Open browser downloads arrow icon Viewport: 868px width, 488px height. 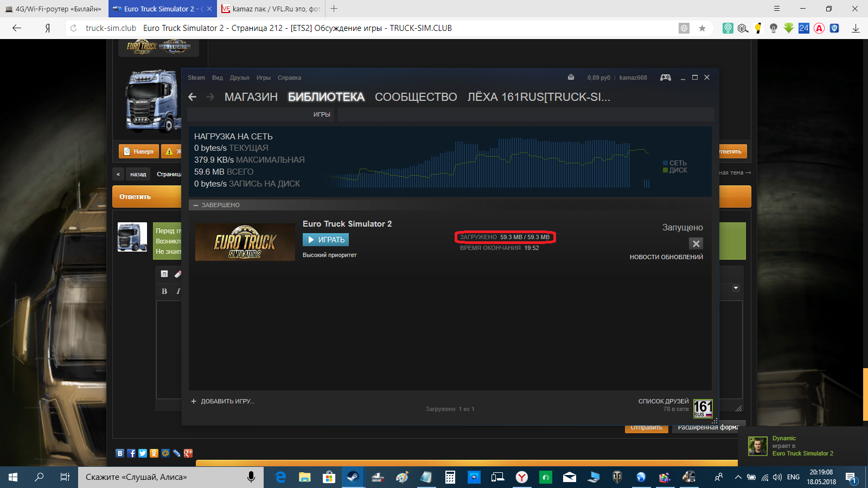(x=856, y=28)
